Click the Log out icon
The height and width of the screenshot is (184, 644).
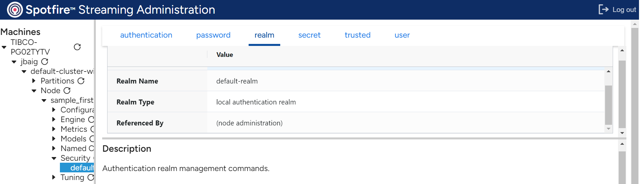pos(603,9)
